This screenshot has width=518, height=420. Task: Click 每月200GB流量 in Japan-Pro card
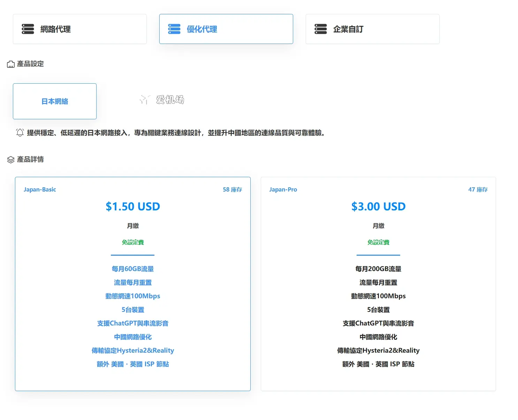pyautogui.click(x=378, y=269)
